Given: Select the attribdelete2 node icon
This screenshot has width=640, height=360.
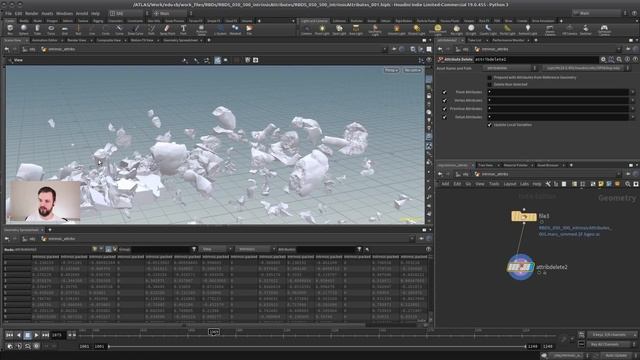Looking at the screenshot, I should (520, 267).
